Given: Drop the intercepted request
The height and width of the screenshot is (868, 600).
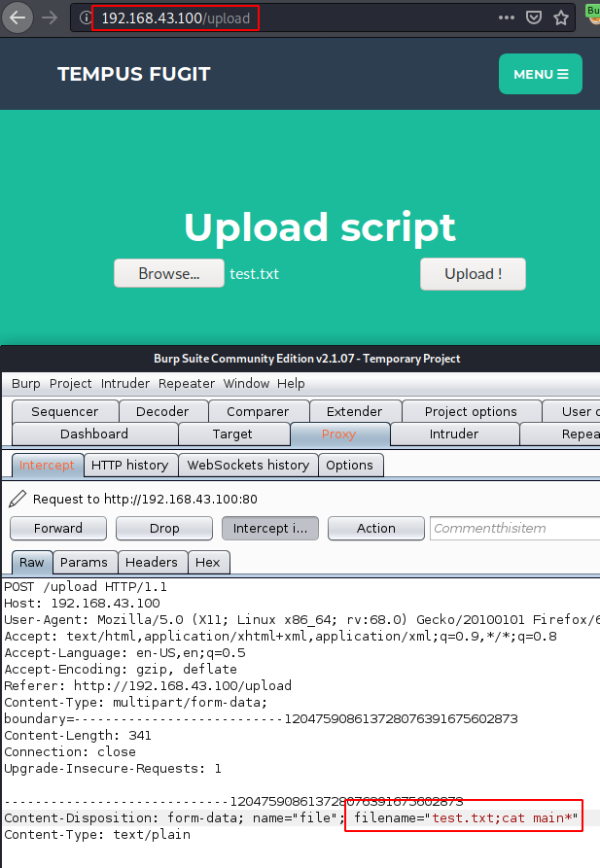Looking at the screenshot, I should (x=164, y=528).
